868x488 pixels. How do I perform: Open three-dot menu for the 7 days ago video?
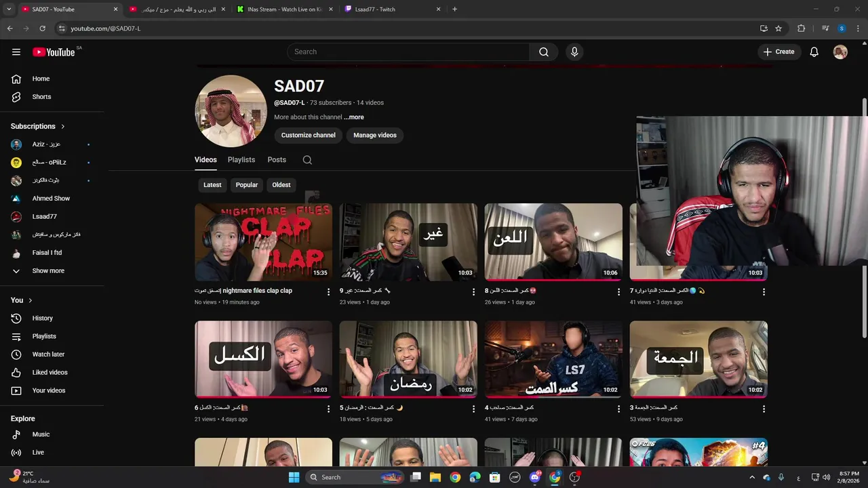(x=618, y=409)
